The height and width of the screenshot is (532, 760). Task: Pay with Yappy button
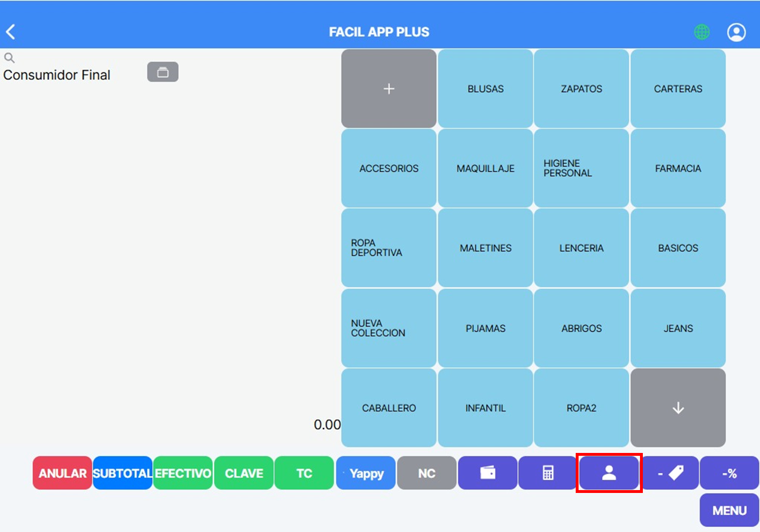pos(366,473)
